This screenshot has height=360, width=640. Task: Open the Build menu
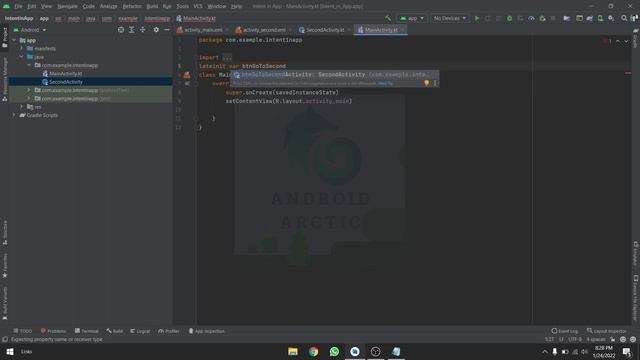(x=152, y=6)
